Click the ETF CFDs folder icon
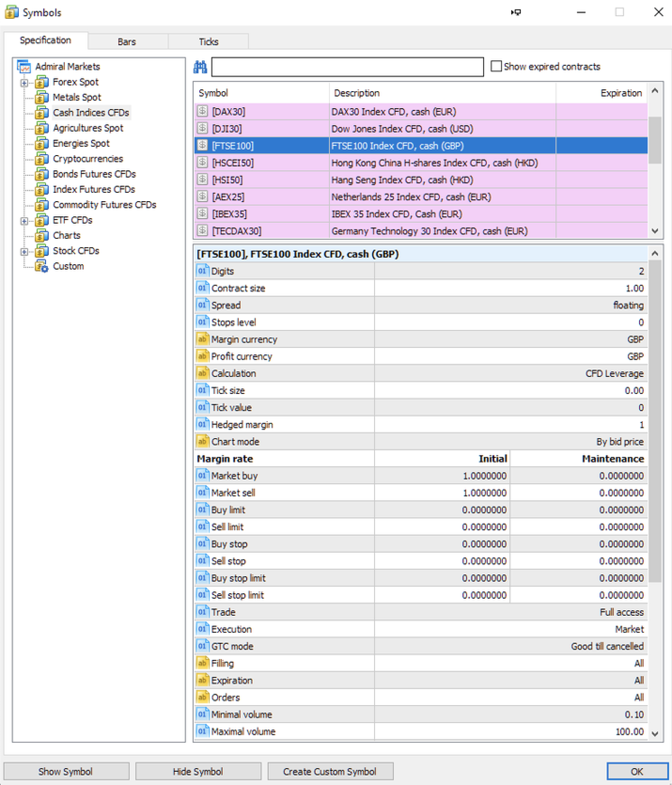The image size is (672, 785). (x=42, y=220)
